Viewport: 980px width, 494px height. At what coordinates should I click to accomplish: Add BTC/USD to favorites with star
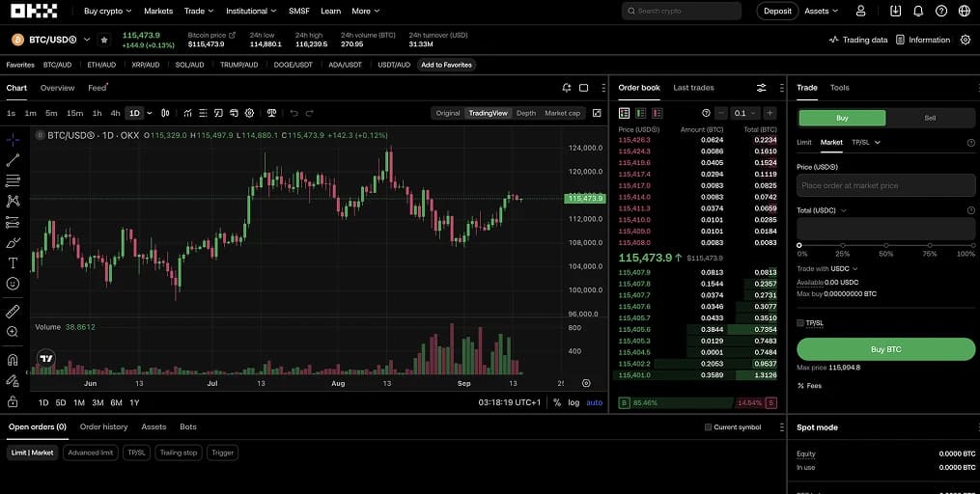(103, 40)
